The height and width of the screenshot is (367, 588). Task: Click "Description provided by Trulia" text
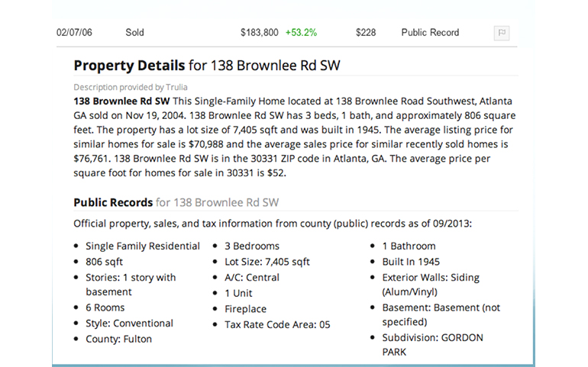(x=130, y=87)
